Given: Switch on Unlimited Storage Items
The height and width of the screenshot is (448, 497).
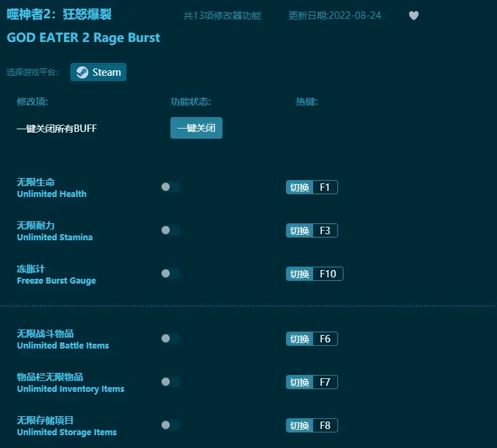Looking at the screenshot, I should click(x=170, y=425).
